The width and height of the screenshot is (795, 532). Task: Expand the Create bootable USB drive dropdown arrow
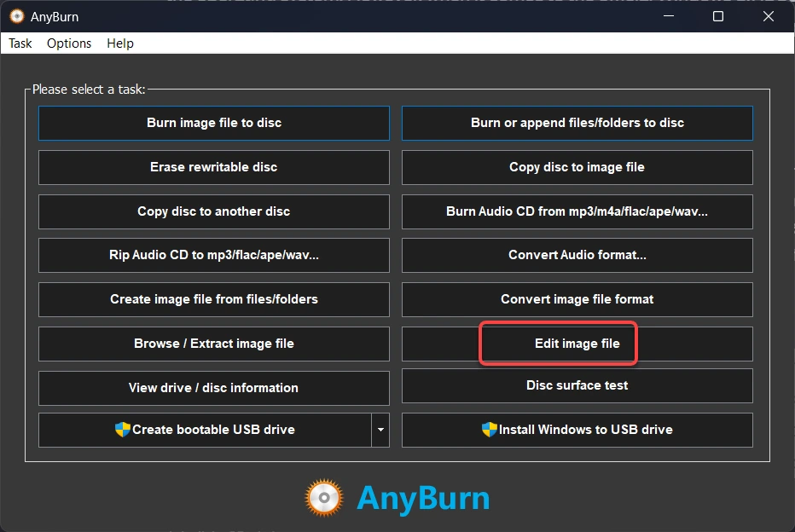(x=380, y=431)
